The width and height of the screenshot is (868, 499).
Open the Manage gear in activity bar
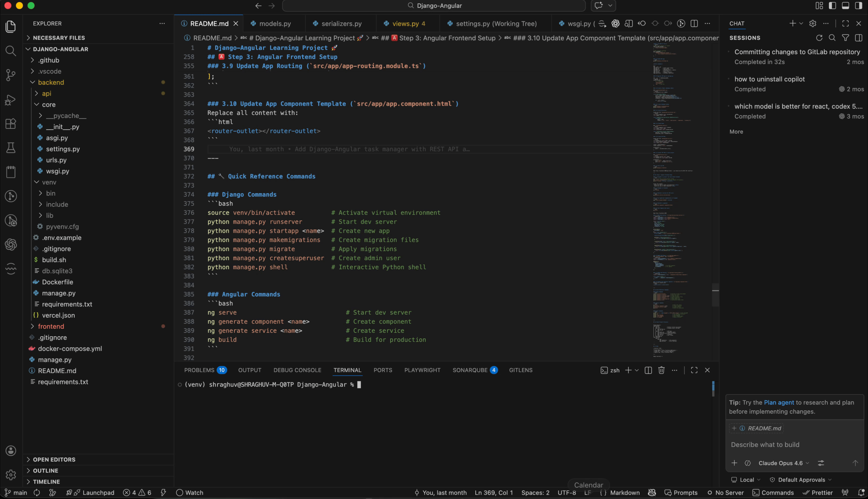coord(11,475)
